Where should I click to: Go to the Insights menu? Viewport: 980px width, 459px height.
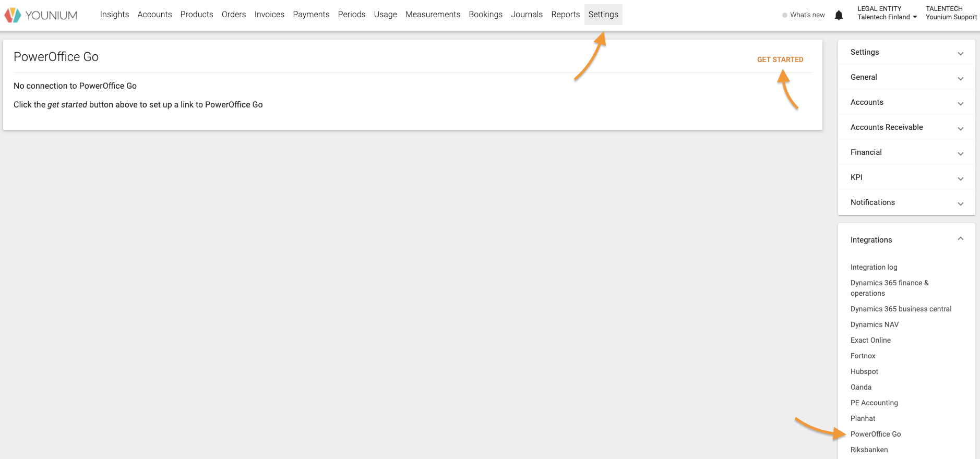pos(114,15)
